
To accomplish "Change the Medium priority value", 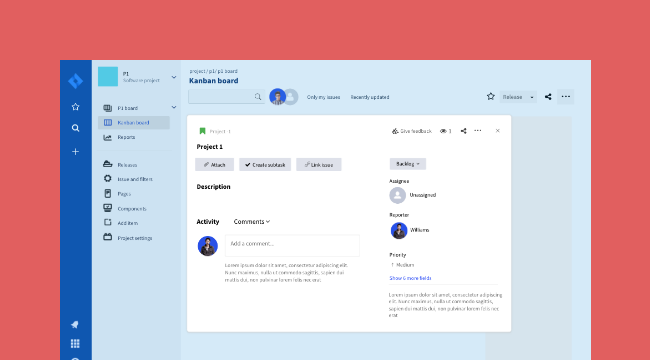I will 402,265.
